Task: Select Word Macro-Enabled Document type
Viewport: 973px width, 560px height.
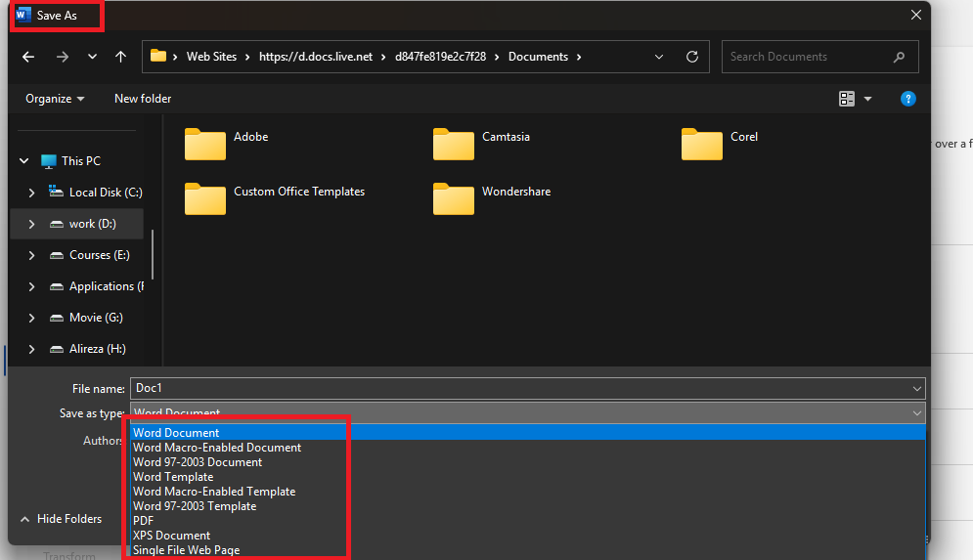Action: (x=217, y=448)
